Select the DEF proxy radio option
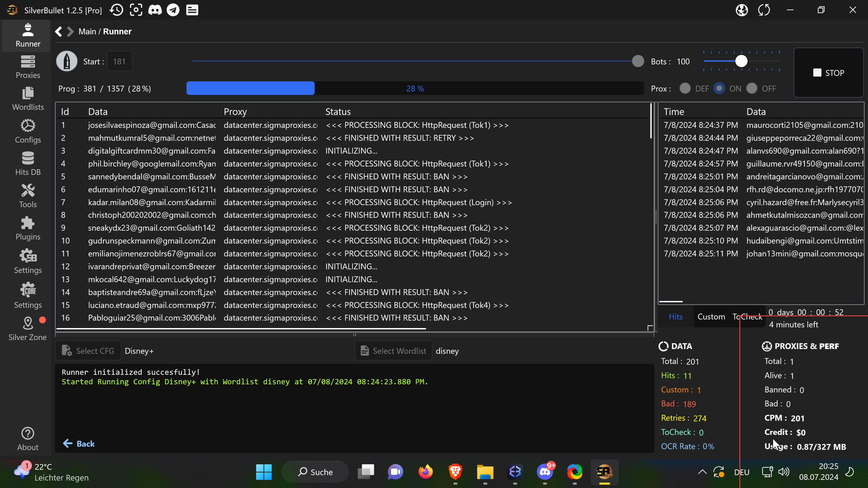This screenshot has width=868, height=488. (685, 89)
